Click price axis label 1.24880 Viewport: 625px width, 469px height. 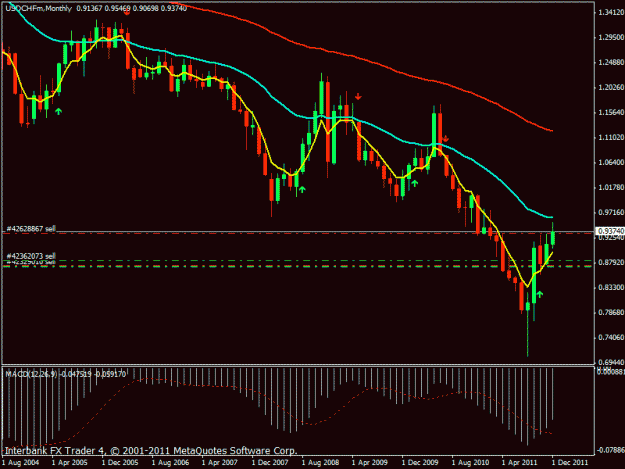pos(611,63)
